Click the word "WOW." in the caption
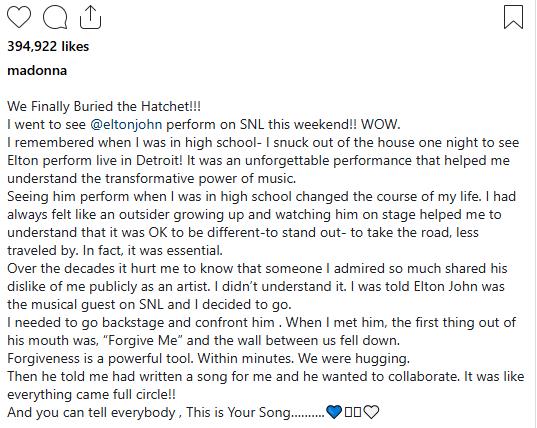This screenshot has width=537, height=428. click(x=380, y=124)
